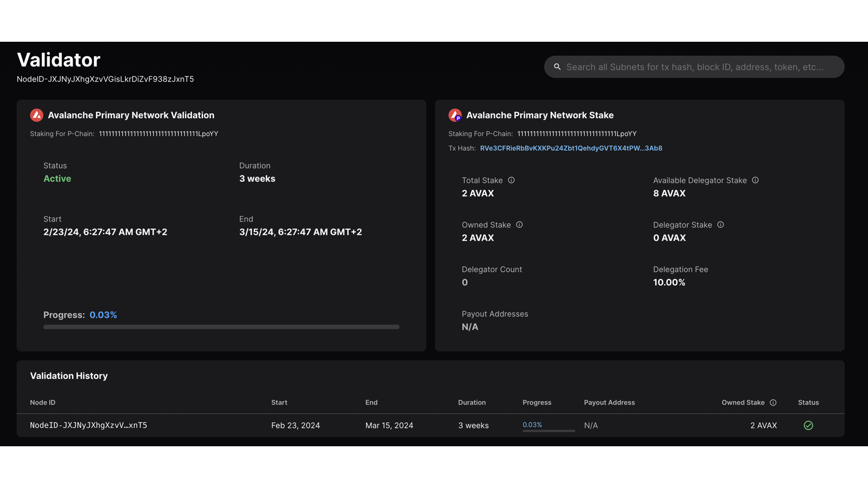Select the 3 weeks cell in history table
The width and height of the screenshot is (868, 488).
click(474, 426)
